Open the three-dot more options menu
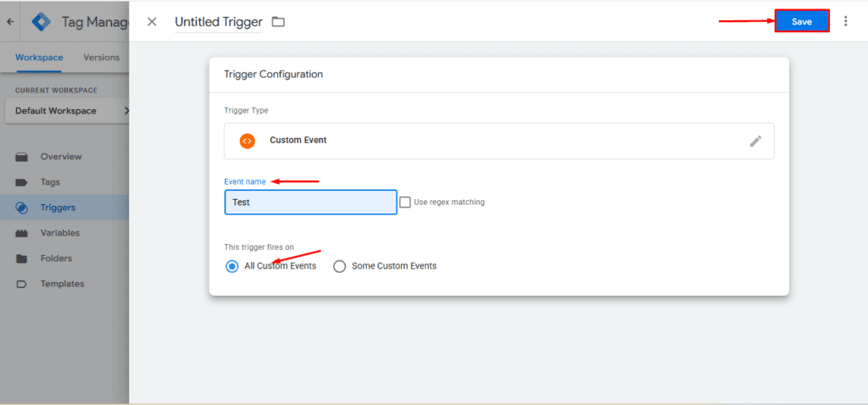868x405 pixels. pyautogui.click(x=844, y=21)
